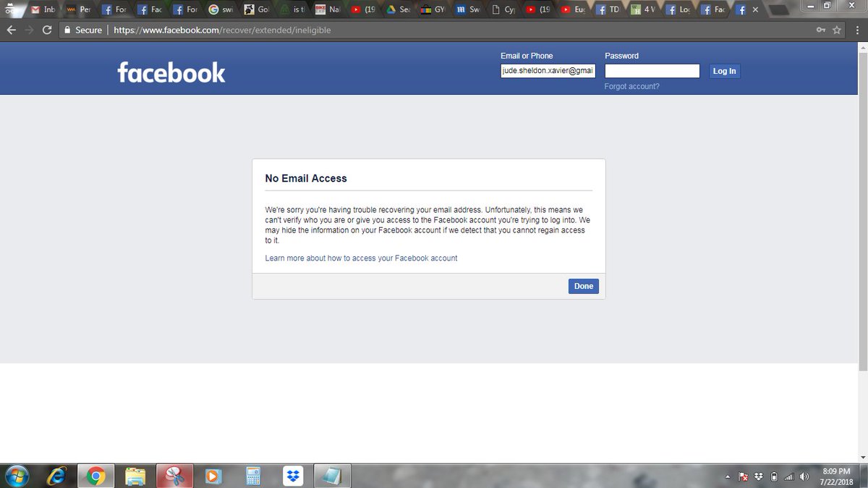The width and height of the screenshot is (868, 488).
Task: Launch Internet Explorer from taskbar
Action: (56, 476)
